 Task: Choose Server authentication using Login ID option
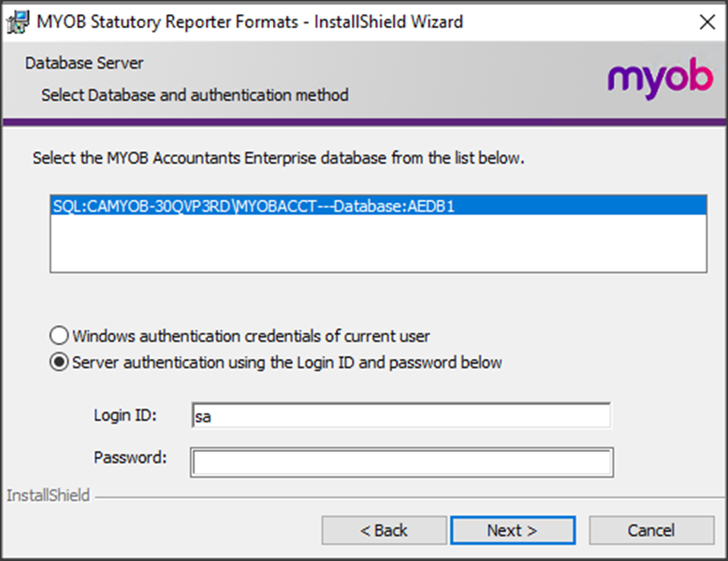click(60, 363)
